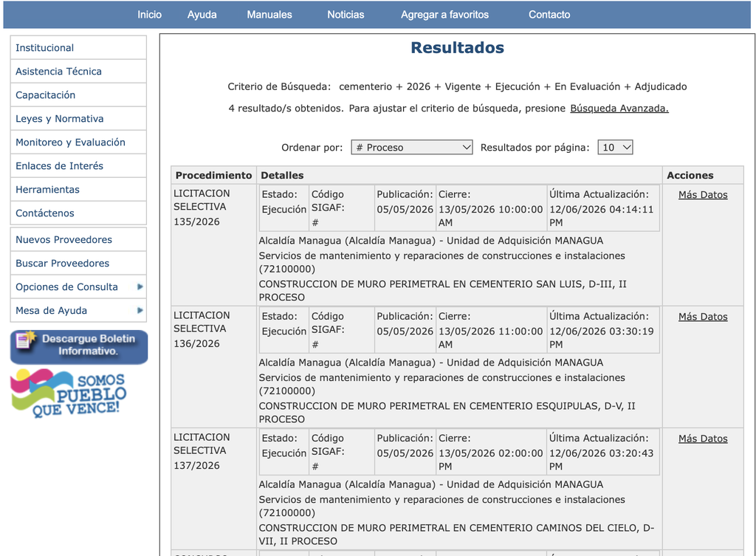Click the Búsqueda Avanzada link
Viewport: 756px width, 556px height.
tap(619, 109)
